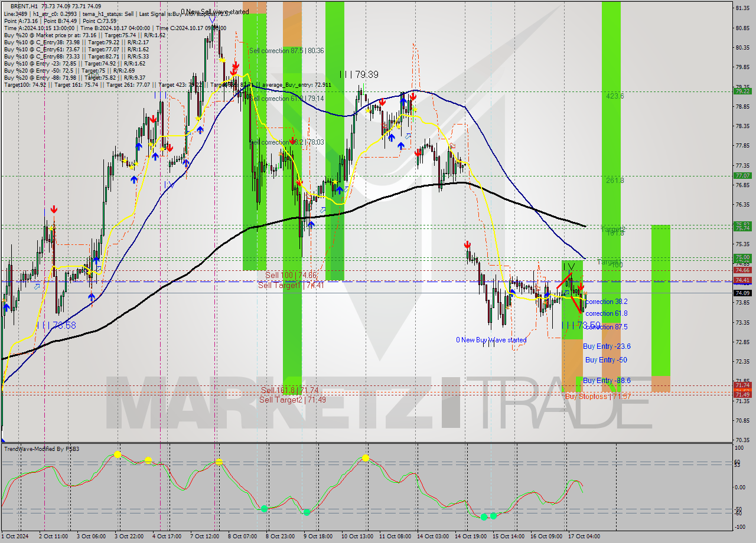Click the '16 Oct 09:00' time label
Viewport: 756px width, 543px height.
[546, 536]
